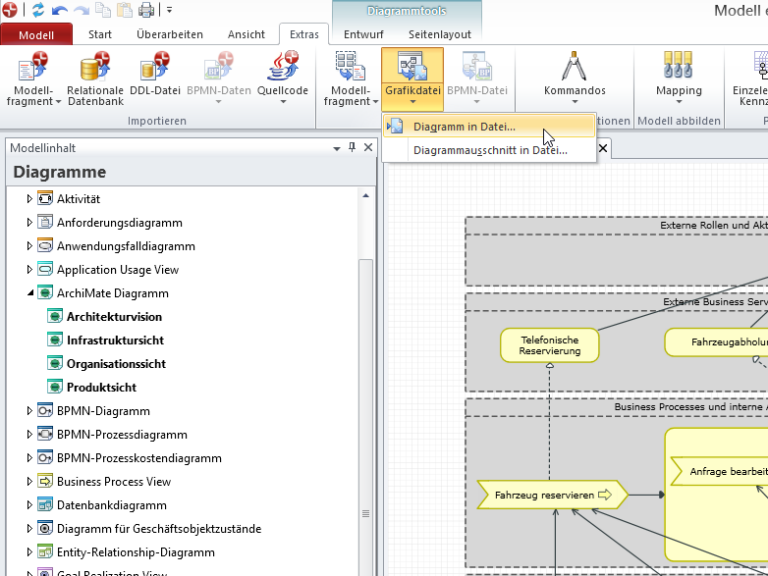This screenshot has height=576, width=768.
Task: Click the Anwendungsfalldiagramm type icon
Action: (45, 245)
